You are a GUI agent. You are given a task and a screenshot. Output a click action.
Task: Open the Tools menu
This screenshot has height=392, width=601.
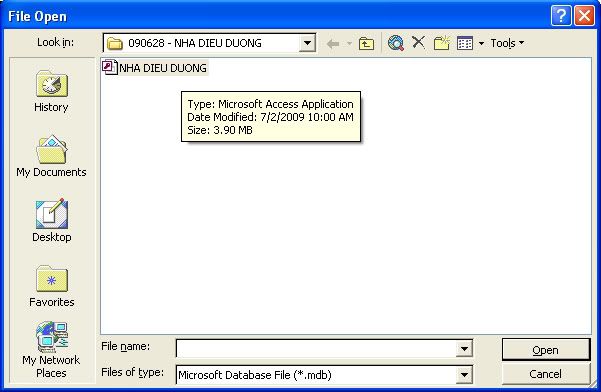(x=507, y=43)
